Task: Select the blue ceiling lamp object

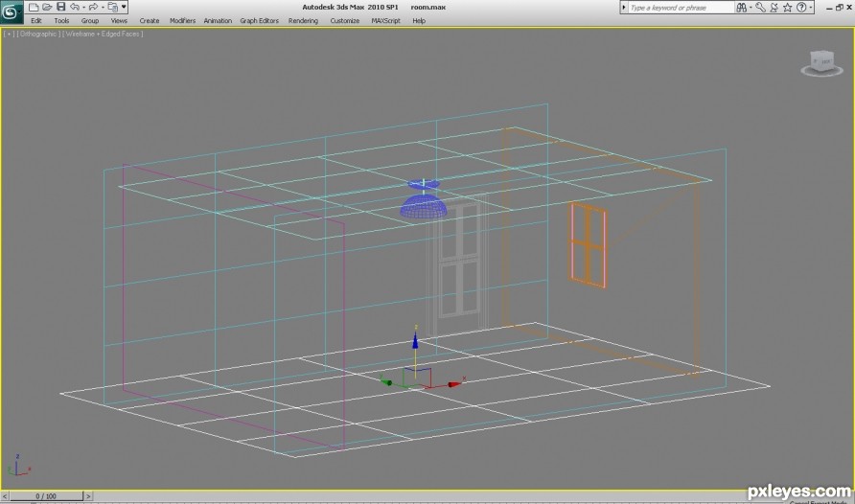Action: click(423, 199)
